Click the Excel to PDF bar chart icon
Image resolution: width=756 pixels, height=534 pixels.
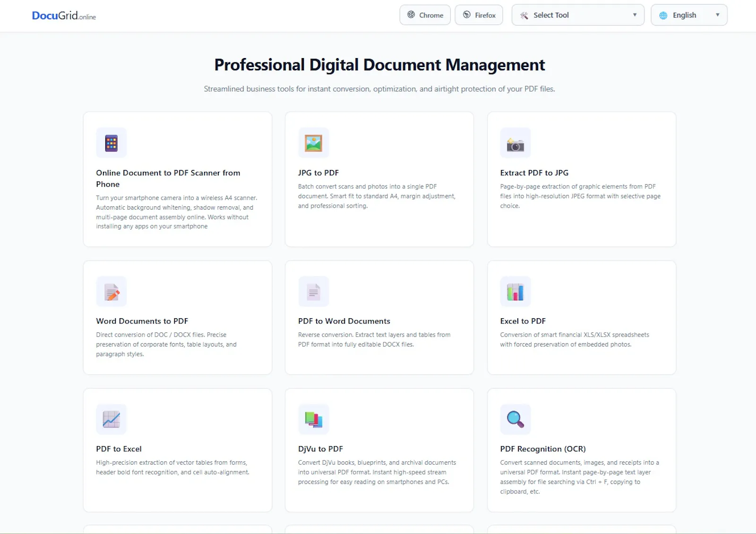pyautogui.click(x=515, y=291)
